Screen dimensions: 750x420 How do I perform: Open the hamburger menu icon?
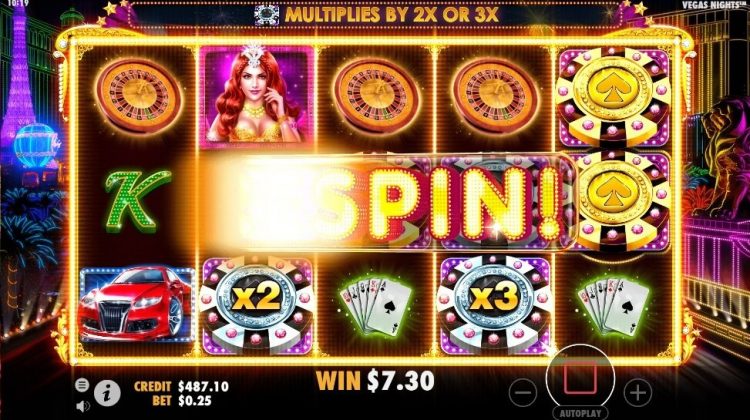click(82, 385)
